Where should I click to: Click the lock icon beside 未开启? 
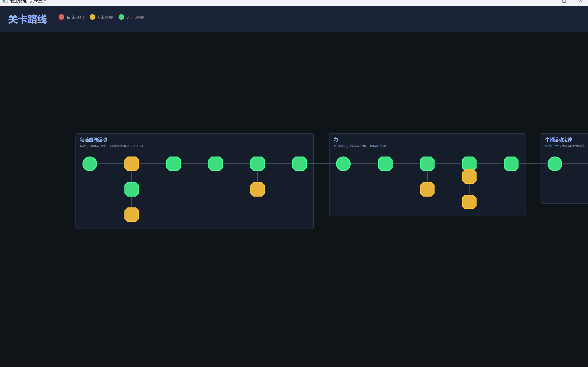pyautogui.click(x=68, y=17)
